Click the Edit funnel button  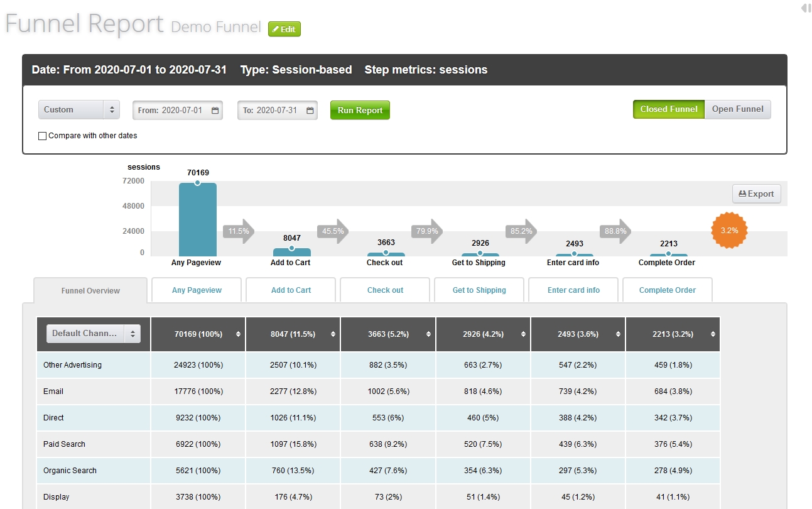pos(284,29)
